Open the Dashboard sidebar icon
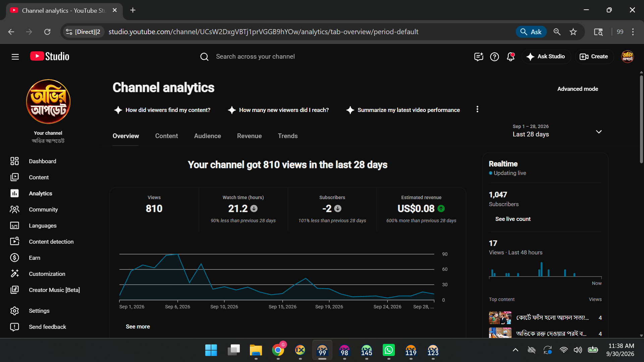644x362 pixels. click(14, 161)
